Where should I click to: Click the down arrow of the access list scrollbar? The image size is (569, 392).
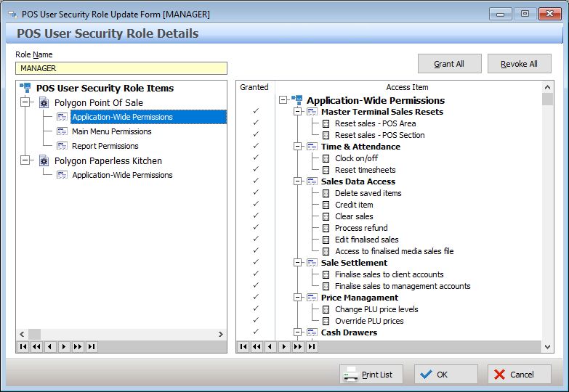548,347
